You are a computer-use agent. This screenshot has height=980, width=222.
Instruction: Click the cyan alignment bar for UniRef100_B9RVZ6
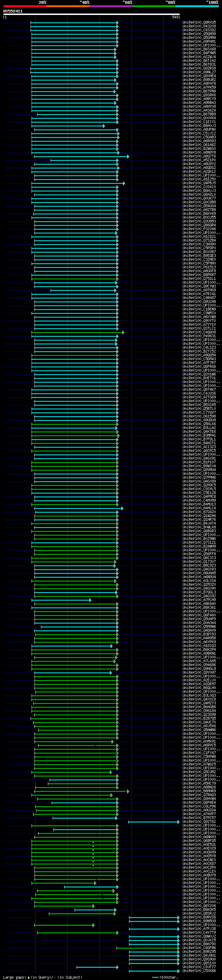(154, 917)
